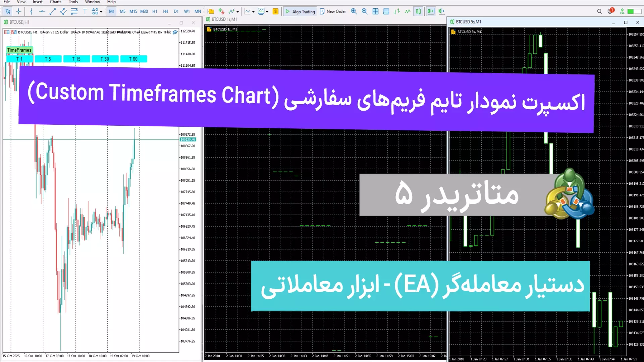The image size is (644, 362).
Task: Click the New Order button
Action: 332,11
